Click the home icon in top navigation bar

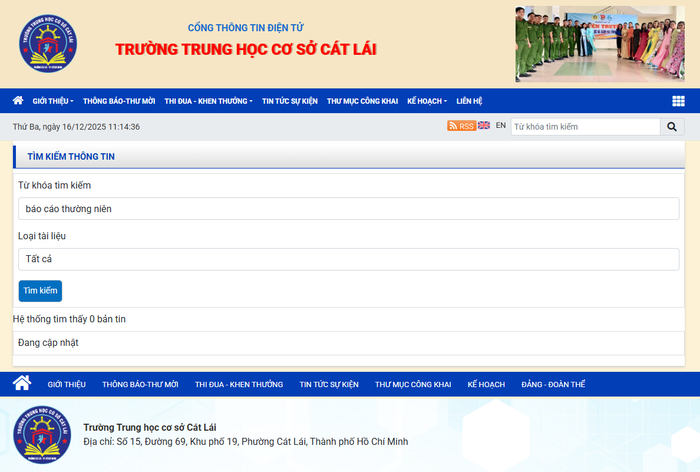pyautogui.click(x=18, y=101)
